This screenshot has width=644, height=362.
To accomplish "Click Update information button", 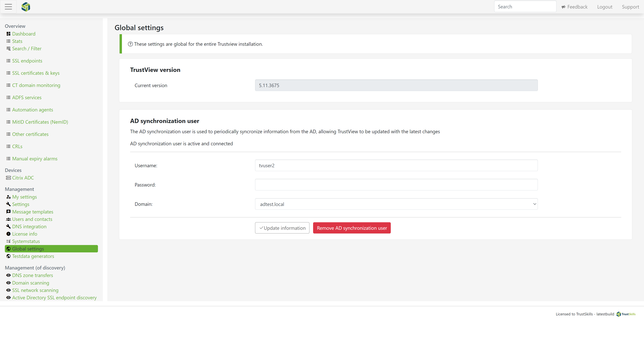I will pyautogui.click(x=282, y=228).
